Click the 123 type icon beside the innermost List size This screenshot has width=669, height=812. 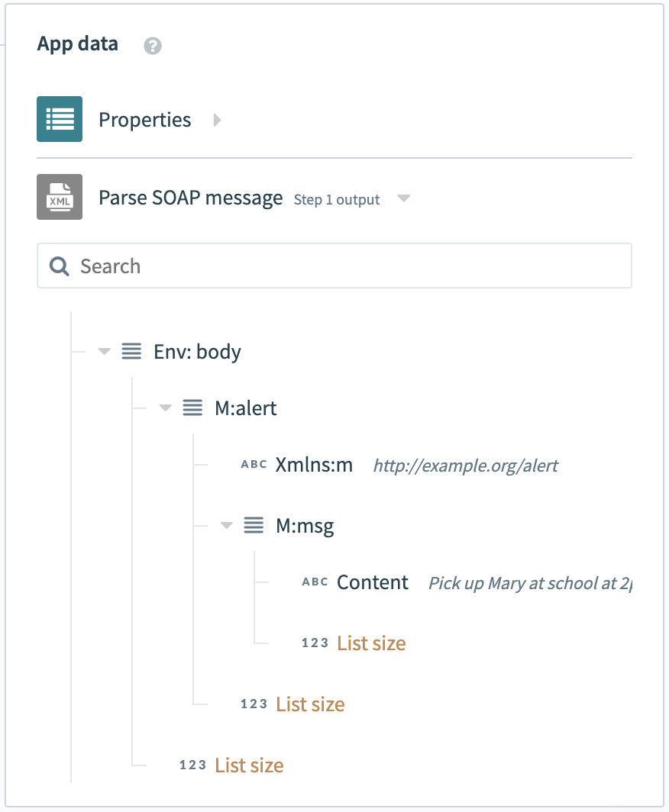coord(315,643)
